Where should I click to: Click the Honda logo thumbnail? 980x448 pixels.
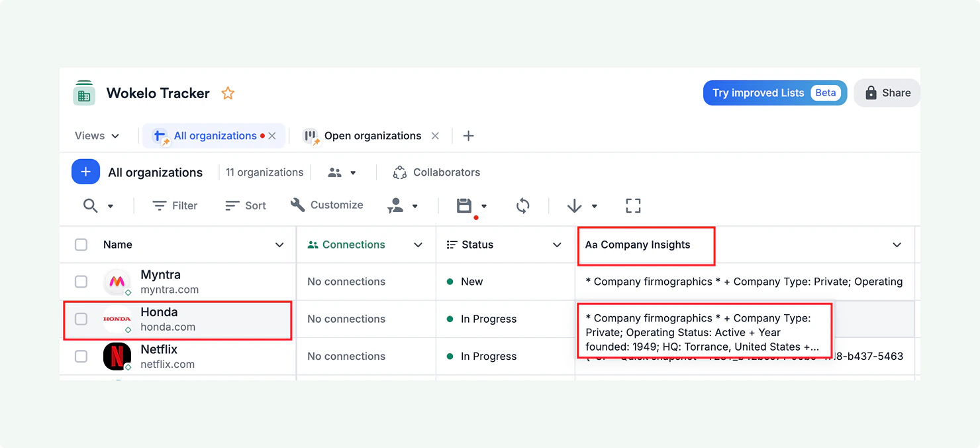[117, 319]
